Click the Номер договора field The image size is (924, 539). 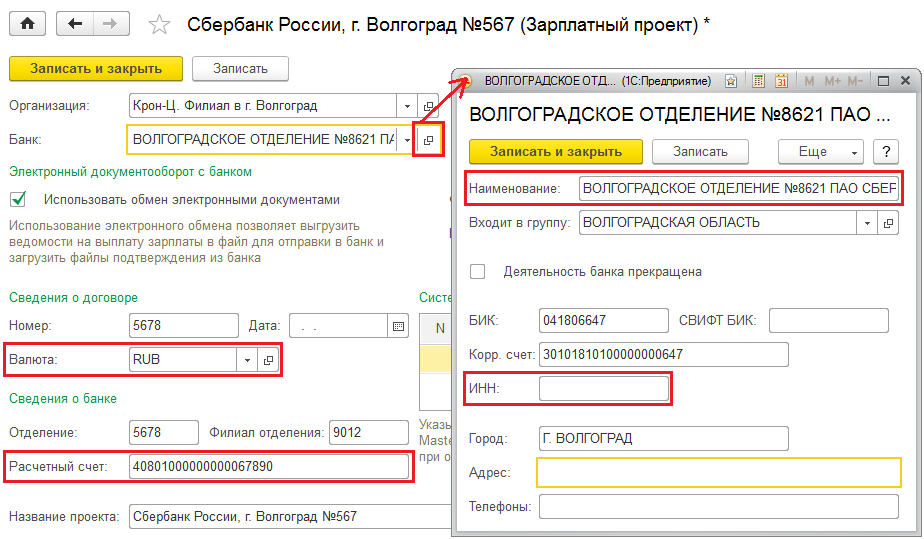click(x=184, y=326)
